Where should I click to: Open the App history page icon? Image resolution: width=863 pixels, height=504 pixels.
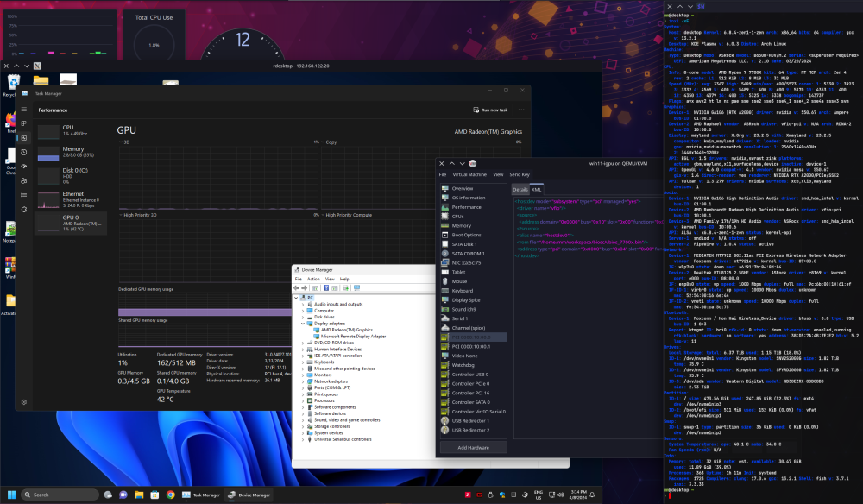pos(23,153)
